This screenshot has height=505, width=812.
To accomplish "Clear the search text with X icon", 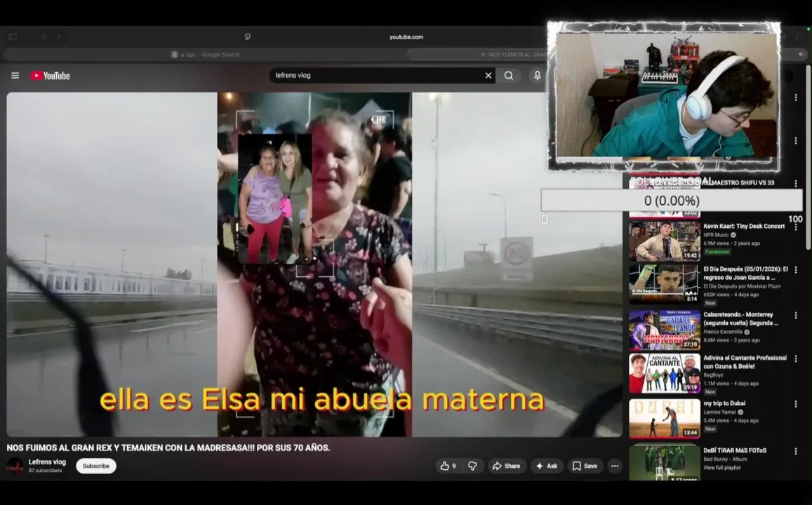I will pos(488,76).
